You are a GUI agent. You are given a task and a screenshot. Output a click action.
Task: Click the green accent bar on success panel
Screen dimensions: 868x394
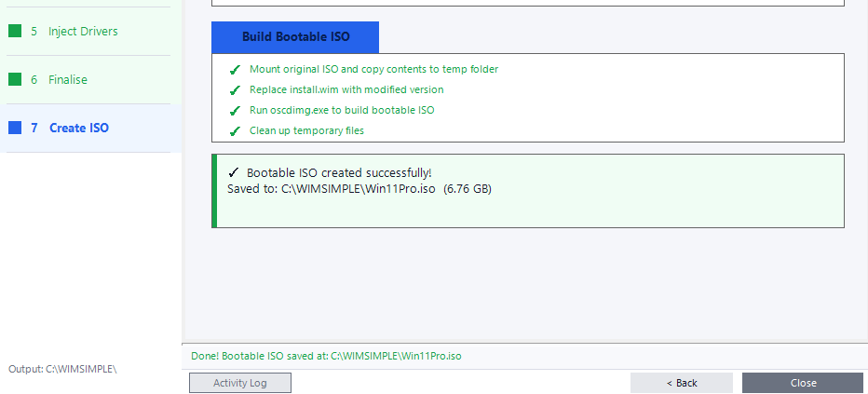click(214, 191)
